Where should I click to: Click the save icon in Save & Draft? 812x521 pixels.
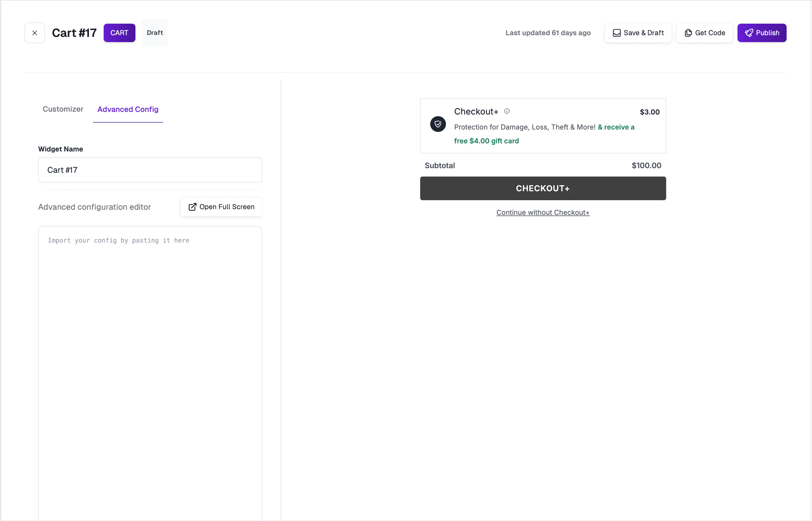(x=617, y=33)
